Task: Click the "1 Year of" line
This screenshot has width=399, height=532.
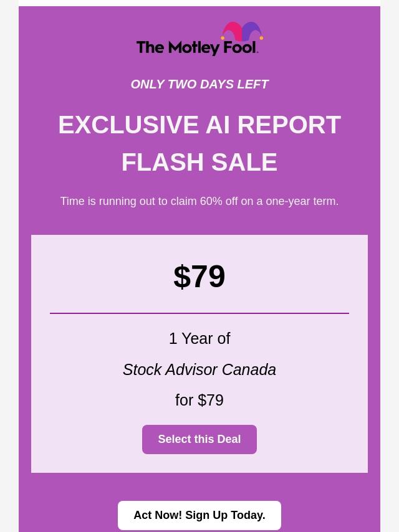Action: [x=199, y=338]
